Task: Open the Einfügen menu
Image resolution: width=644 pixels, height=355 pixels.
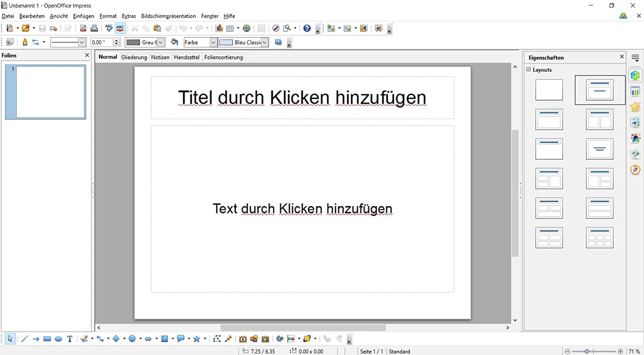Action: tap(83, 16)
